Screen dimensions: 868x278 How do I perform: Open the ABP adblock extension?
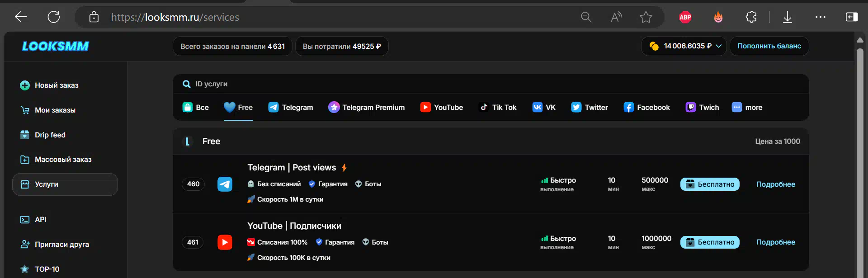[685, 17]
